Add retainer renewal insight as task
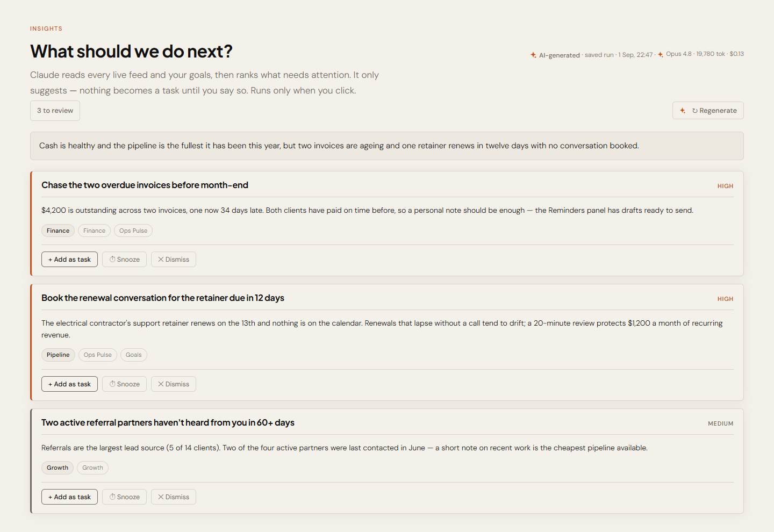This screenshot has height=532, width=774. (x=69, y=384)
